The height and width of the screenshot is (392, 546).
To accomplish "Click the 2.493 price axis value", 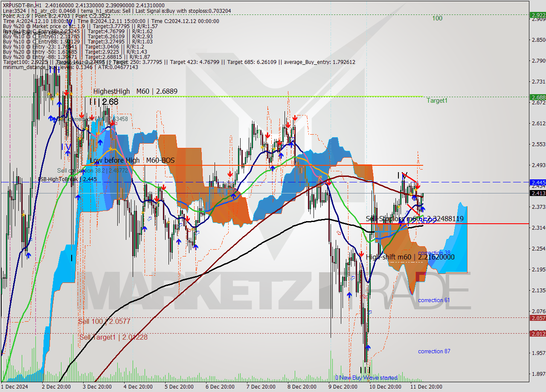I will [538, 165].
